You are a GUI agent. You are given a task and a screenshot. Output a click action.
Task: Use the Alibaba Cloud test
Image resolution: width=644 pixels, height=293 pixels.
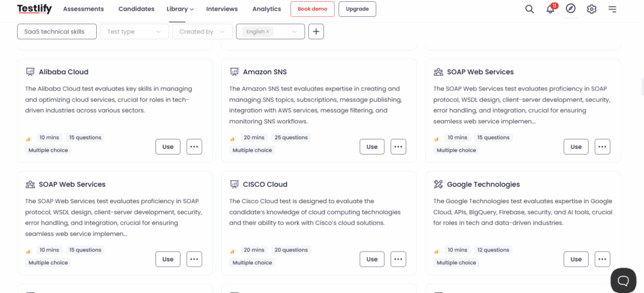(168, 147)
